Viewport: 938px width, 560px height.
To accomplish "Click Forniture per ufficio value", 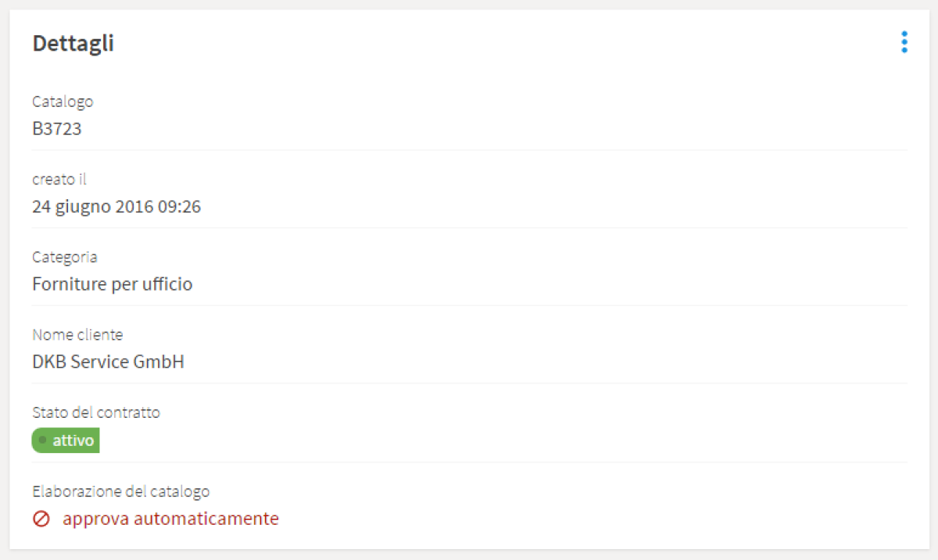I will coord(113,284).
